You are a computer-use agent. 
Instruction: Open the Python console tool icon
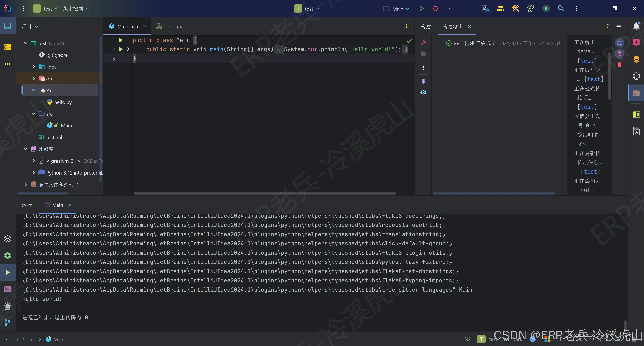point(636,76)
